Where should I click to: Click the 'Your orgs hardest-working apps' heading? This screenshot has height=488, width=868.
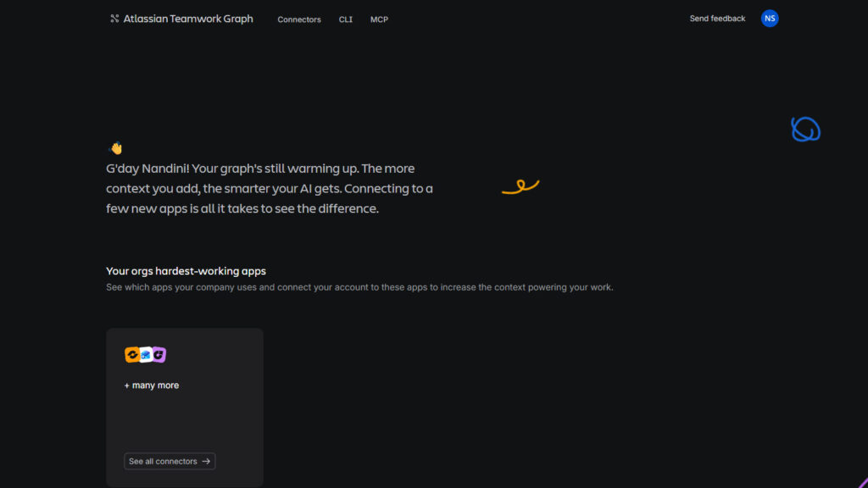click(186, 271)
